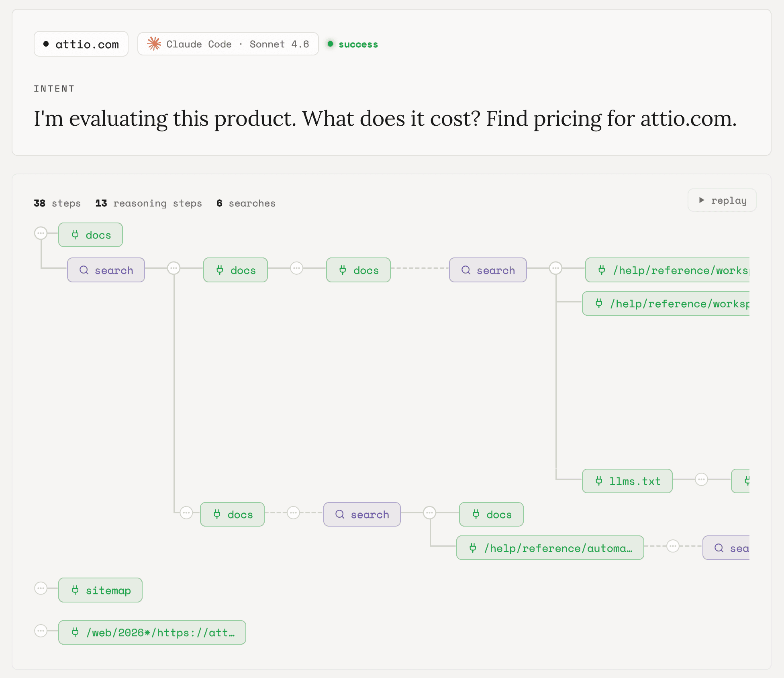
Task: Expand reasoning dot before the /web/2026* node
Action: click(x=41, y=631)
